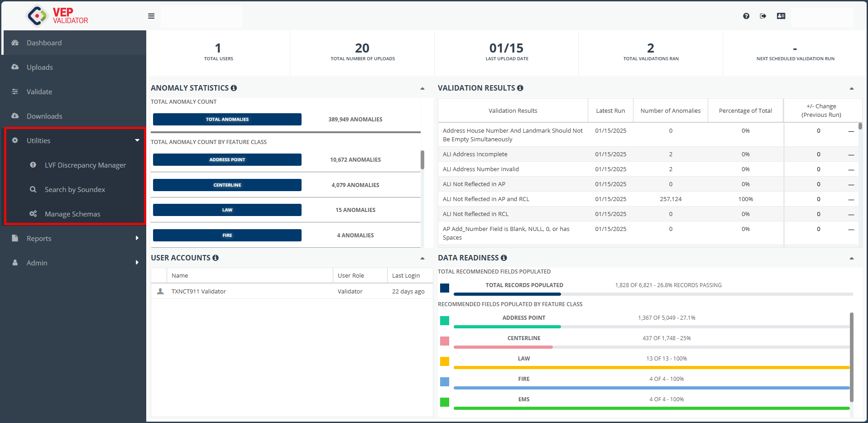Click the Address Point readiness progress bar
The image size is (868, 423).
tap(652, 327)
